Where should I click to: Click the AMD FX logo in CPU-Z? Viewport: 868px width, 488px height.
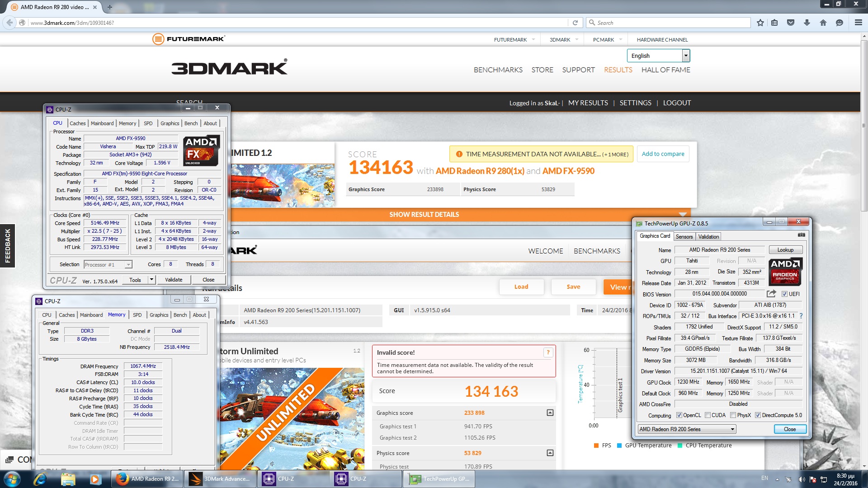[201, 150]
